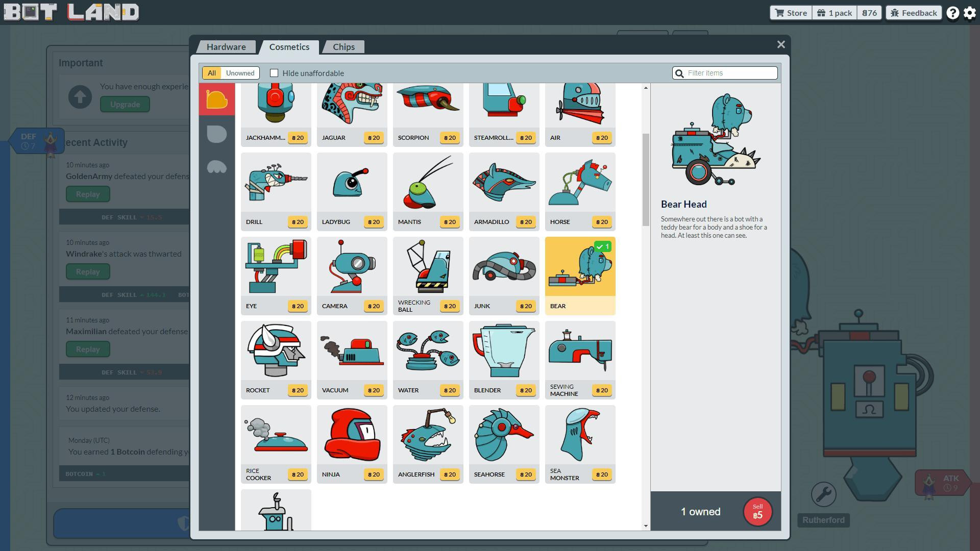980x551 pixels.
Task: Choose the Water head cosmetic
Action: pos(428,360)
